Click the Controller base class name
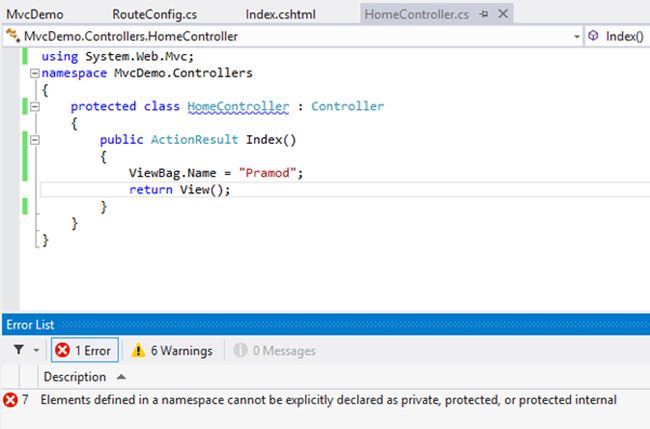 pos(347,107)
